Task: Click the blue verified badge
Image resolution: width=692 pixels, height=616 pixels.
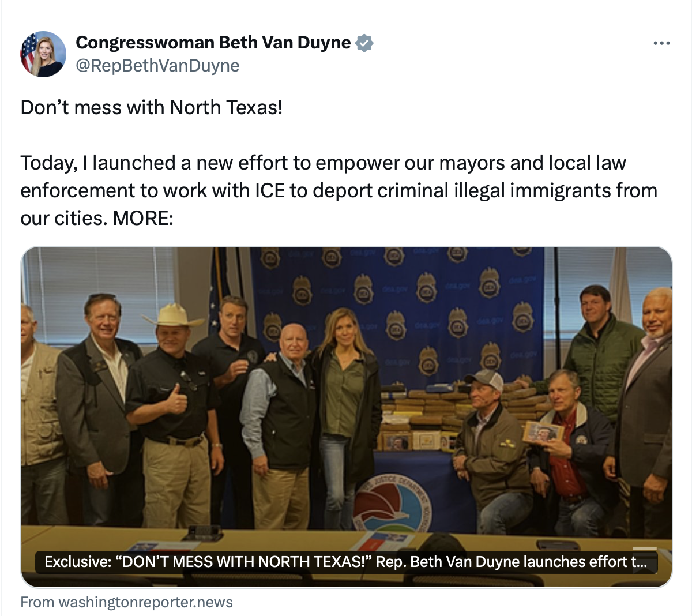Action: pos(364,43)
